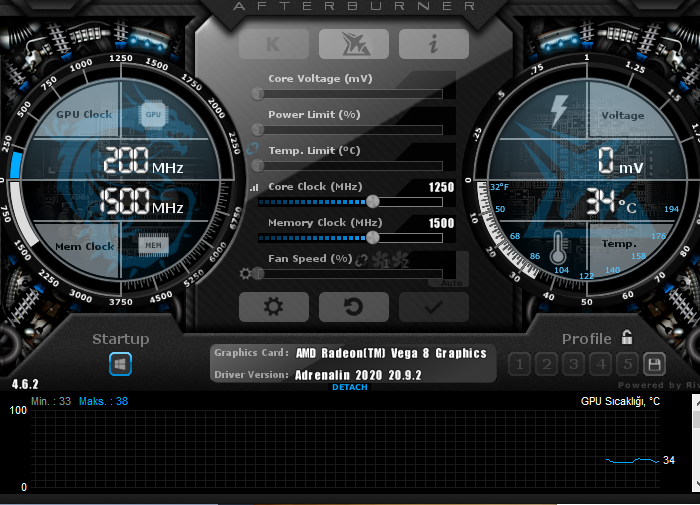Apply settings with the checkmark button
The image size is (700, 505).
(433, 307)
